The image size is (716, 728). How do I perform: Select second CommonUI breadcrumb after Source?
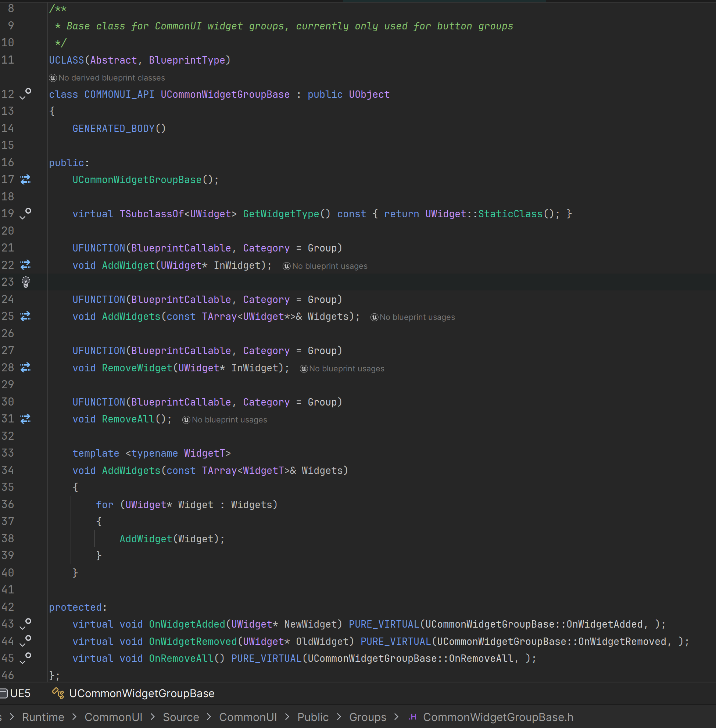coord(248,717)
